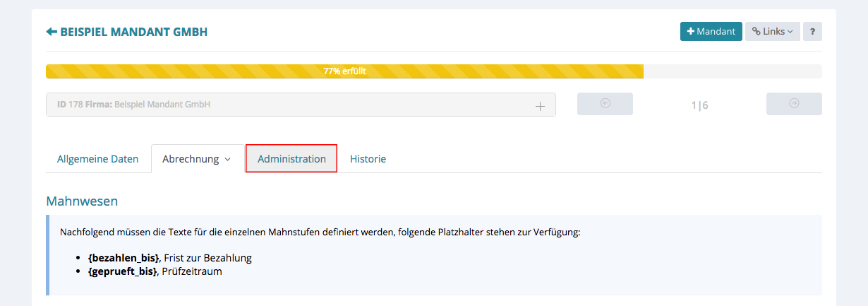868x306 pixels.
Task: Select the Historie tab
Action: click(x=368, y=159)
